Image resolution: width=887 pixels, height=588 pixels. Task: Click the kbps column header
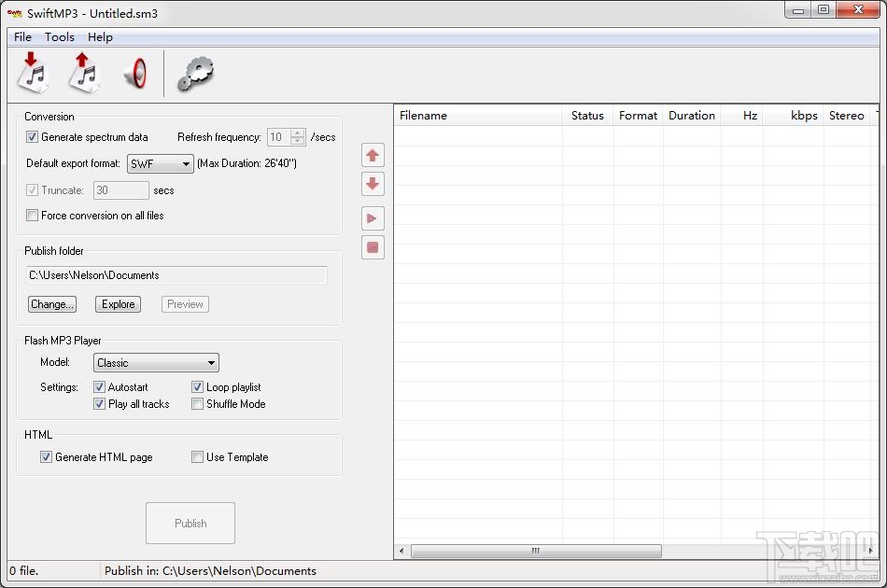(794, 116)
